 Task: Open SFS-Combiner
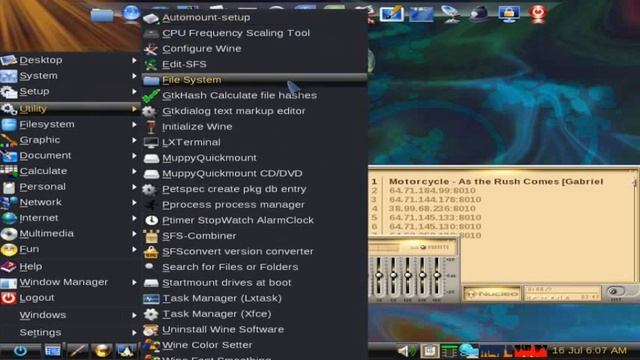click(x=254, y=236)
